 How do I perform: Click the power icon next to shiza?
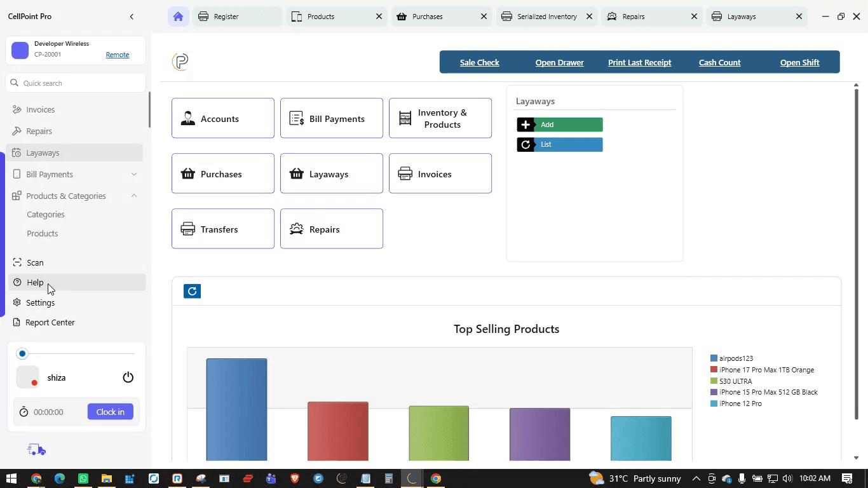pyautogui.click(x=128, y=377)
